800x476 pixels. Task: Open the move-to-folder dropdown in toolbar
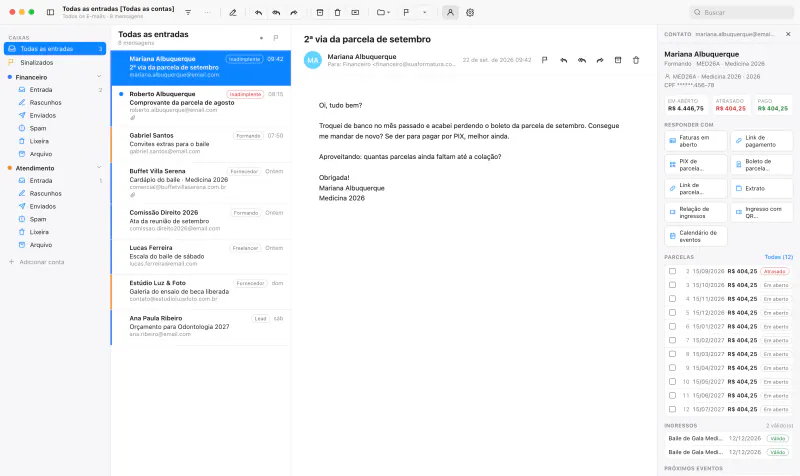click(383, 12)
